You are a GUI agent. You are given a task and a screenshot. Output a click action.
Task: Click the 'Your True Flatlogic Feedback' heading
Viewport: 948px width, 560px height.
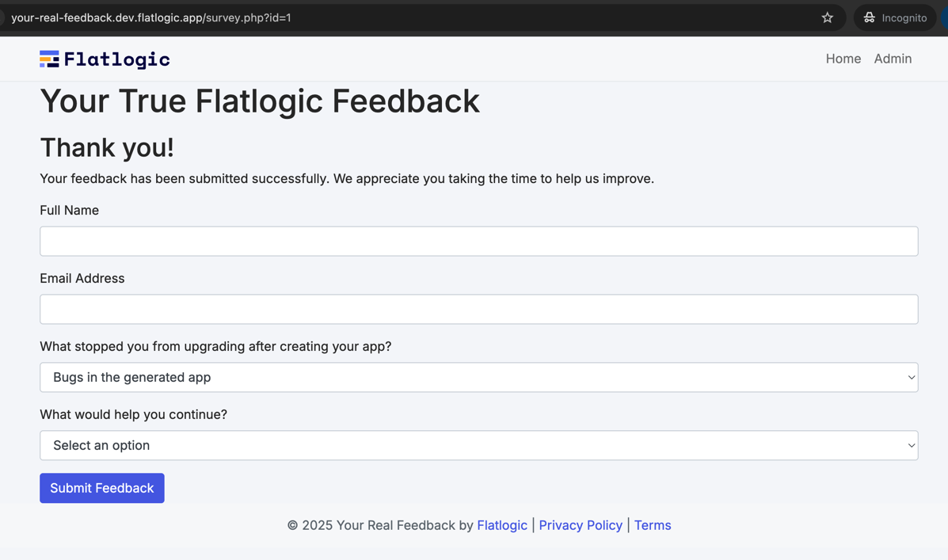(260, 101)
